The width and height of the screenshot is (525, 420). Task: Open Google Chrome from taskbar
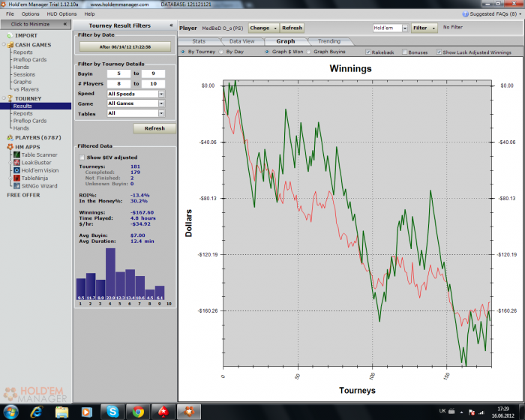coord(138,412)
